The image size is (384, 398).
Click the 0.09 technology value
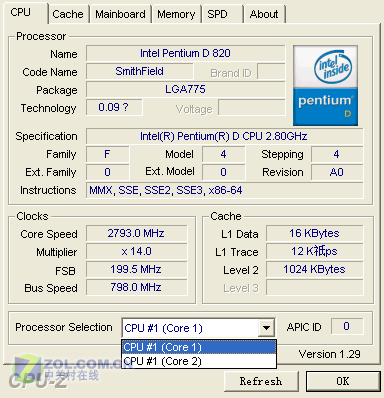[x=114, y=107]
